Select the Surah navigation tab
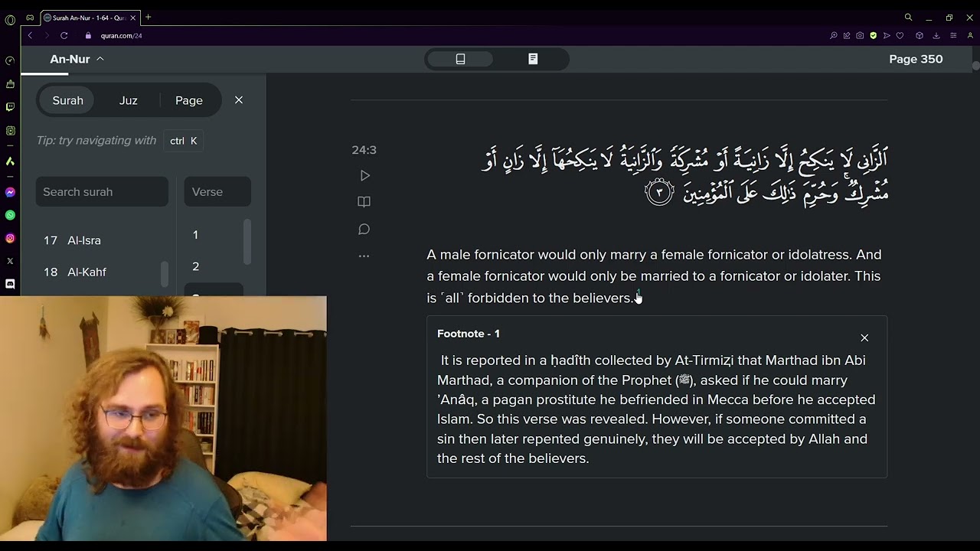This screenshot has width=980, height=551. [68, 100]
